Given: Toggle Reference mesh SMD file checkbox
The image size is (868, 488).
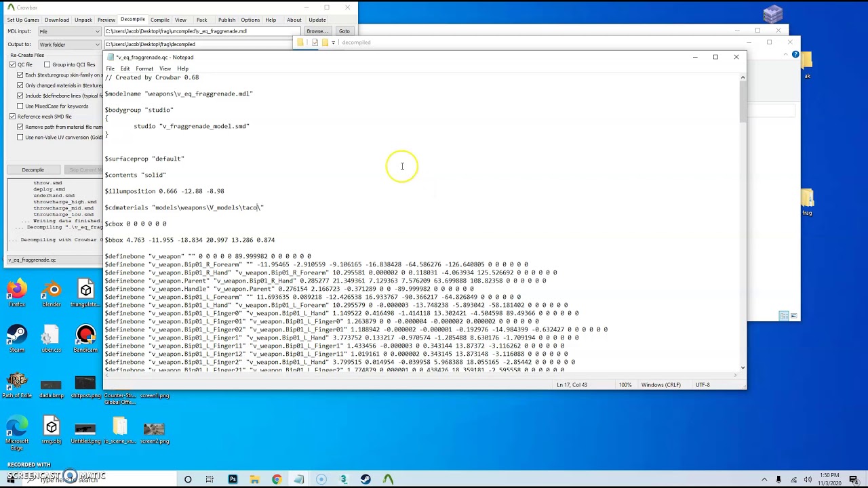Looking at the screenshot, I should point(12,117).
